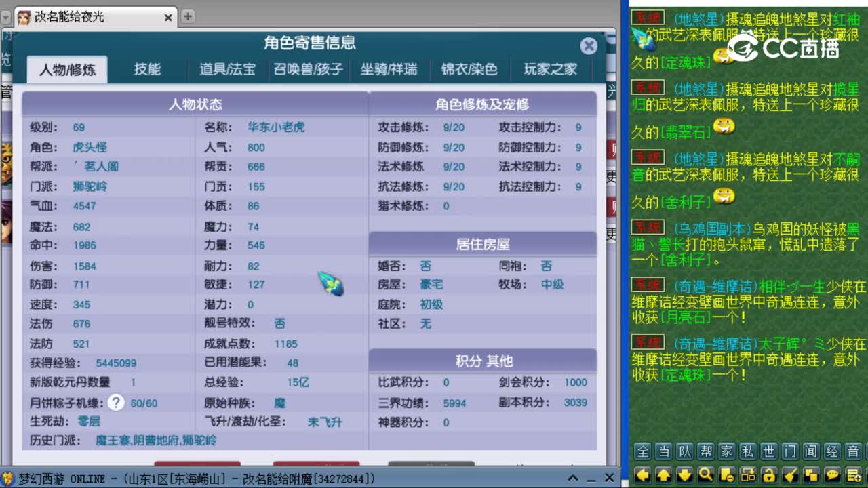Select the 全 chat channel filter
868x488 pixels.
643,451
